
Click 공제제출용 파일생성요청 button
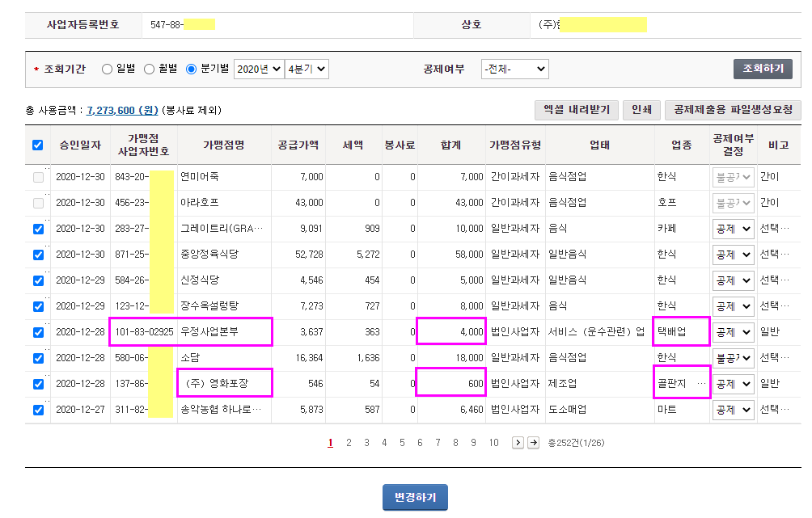(733, 110)
